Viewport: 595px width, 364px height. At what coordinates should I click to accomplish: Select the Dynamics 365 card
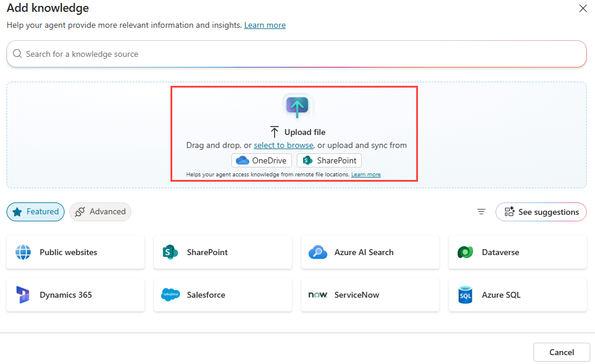(76, 295)
